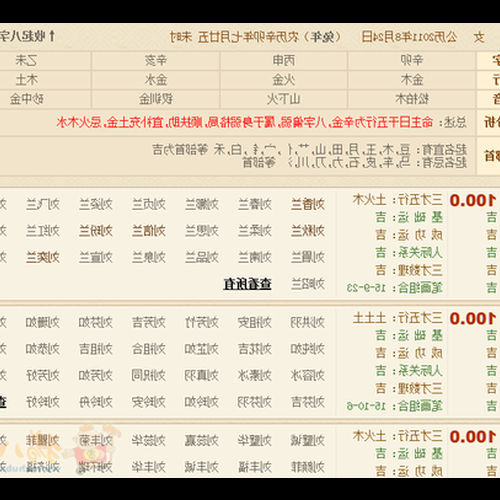The height and width of the screenshot is (500, 500).
Task: Choose the name 刘花吉
Action: click(255, 349)
